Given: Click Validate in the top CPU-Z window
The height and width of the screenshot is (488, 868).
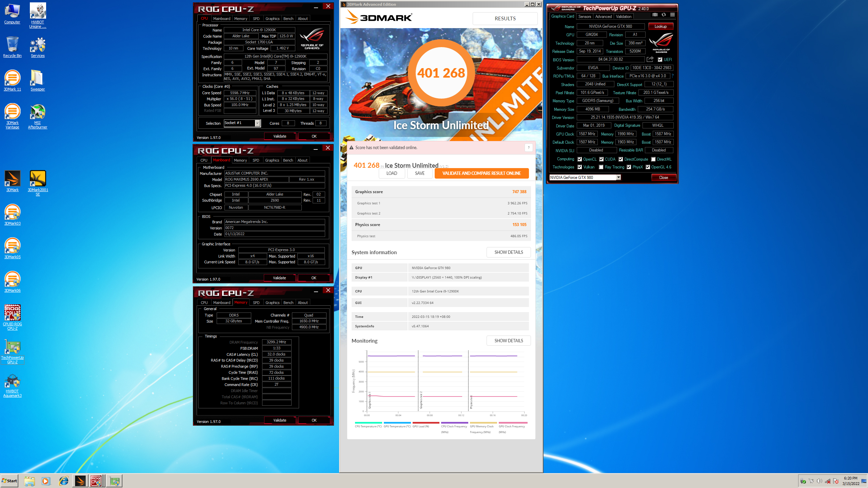Looking at the screenshot, I should point(280,136).
